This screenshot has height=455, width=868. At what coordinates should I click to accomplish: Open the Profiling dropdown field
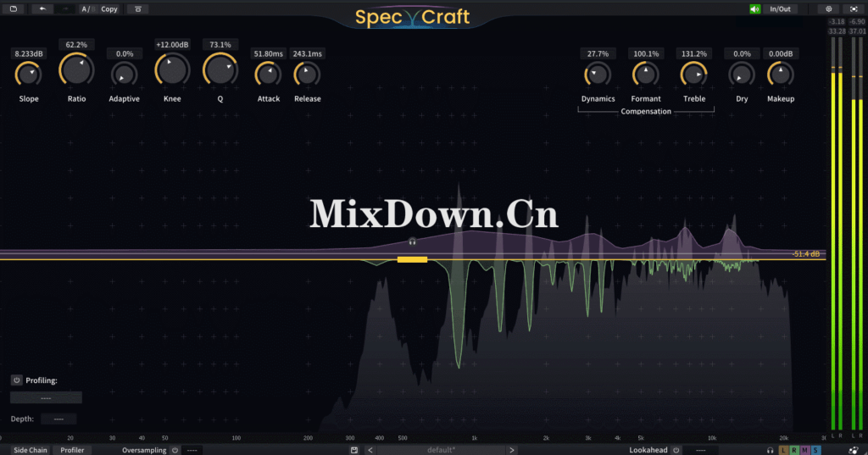tap(46, 397)
